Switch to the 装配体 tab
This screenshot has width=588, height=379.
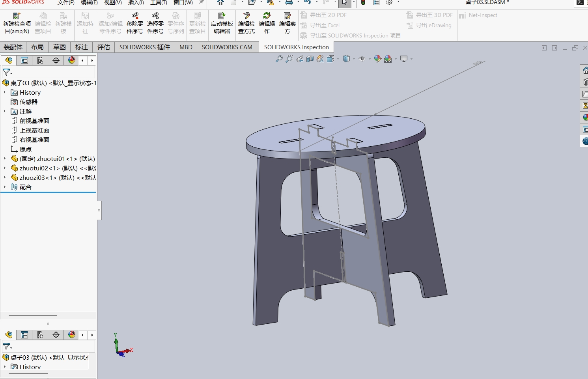tap(13, 47)
